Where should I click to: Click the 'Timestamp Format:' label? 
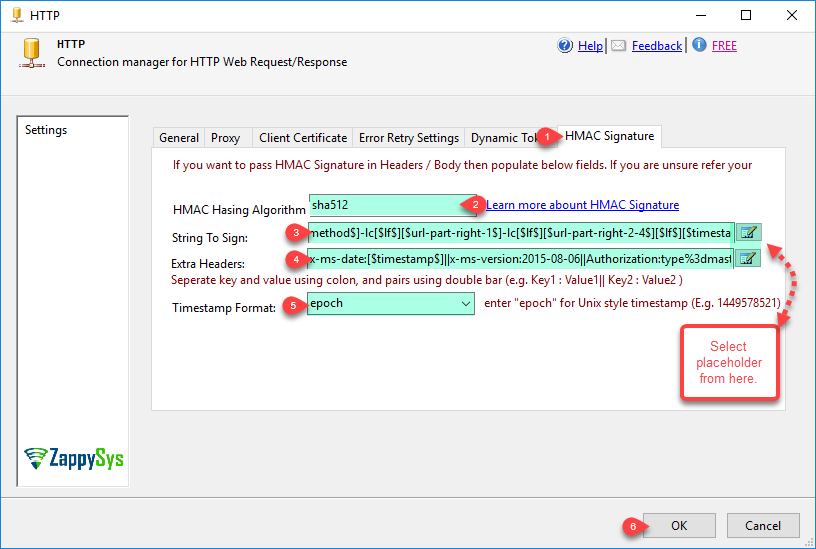(x=224, y=308)
